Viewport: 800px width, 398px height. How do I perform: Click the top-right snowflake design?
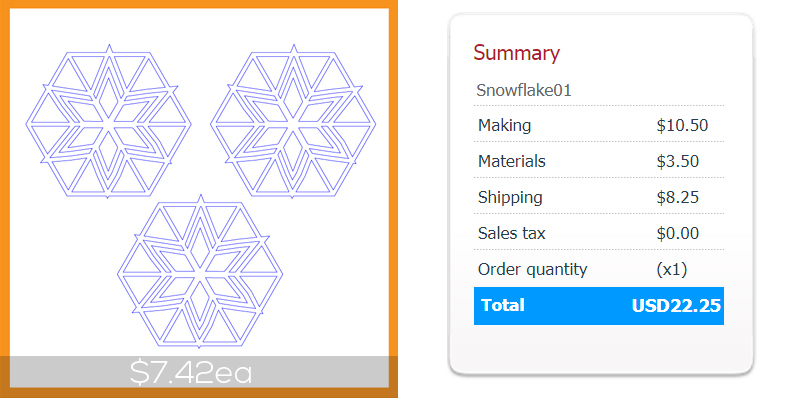[293, 122]
